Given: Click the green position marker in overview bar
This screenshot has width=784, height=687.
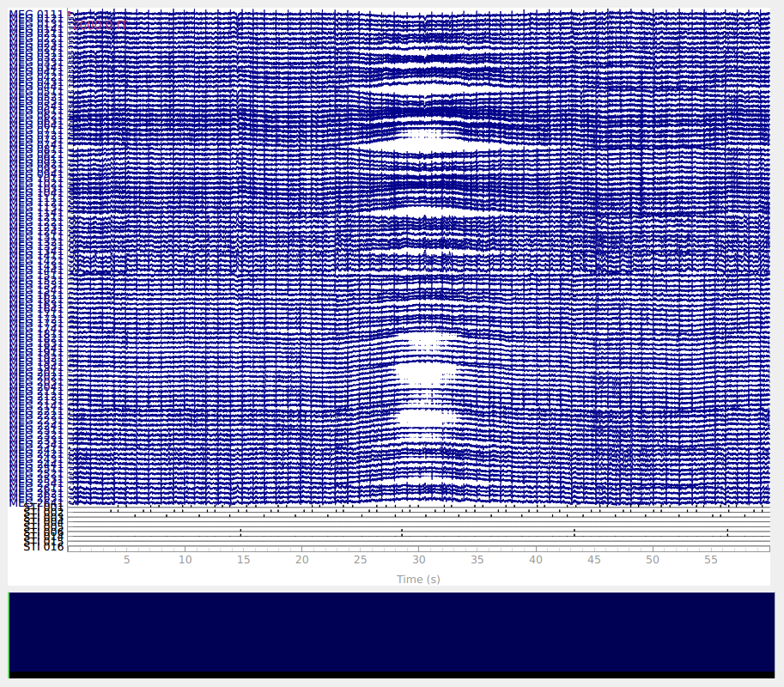Looking at the screenshot, I should (9, 634).
